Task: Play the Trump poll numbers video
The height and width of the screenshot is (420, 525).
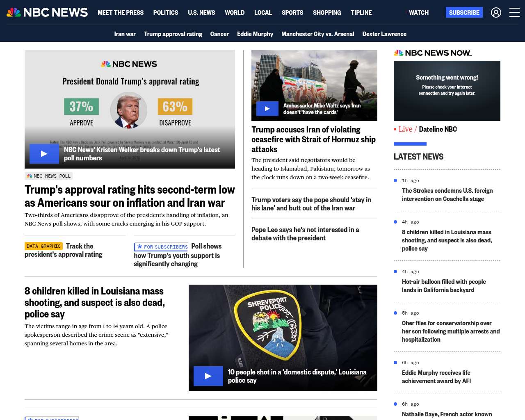Action: 44,154
